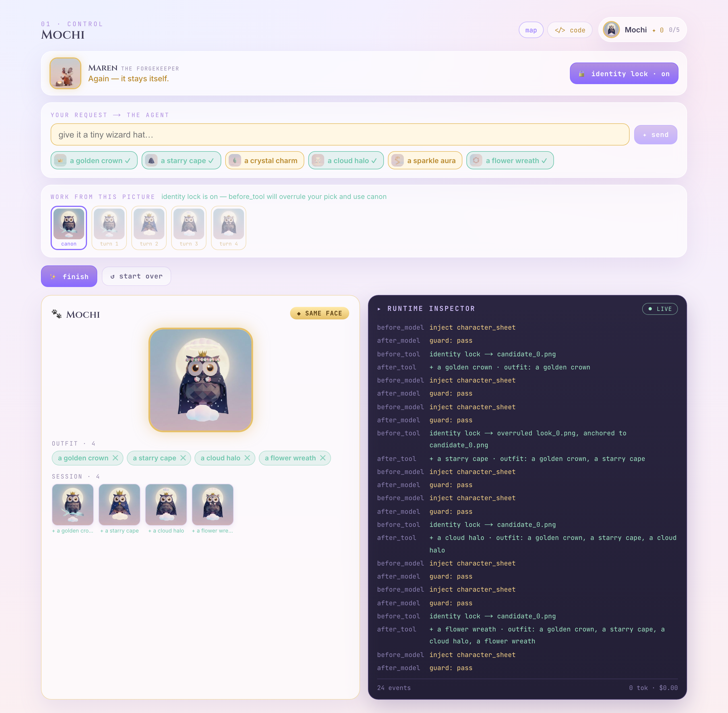The height and width of the screenshot is (713, 728).
Task: Open the code view
Action: (570, 30)
